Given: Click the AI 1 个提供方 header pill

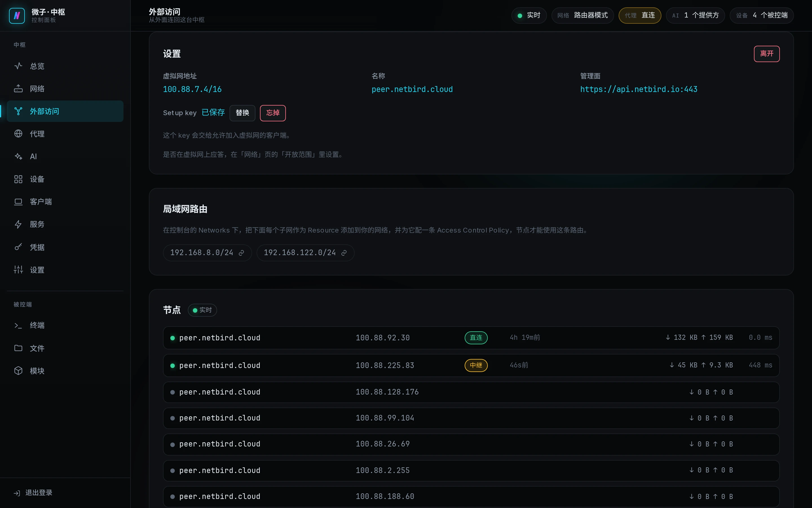Looking at the screenshot, I should pyautogui.click(x=695, y=16).
